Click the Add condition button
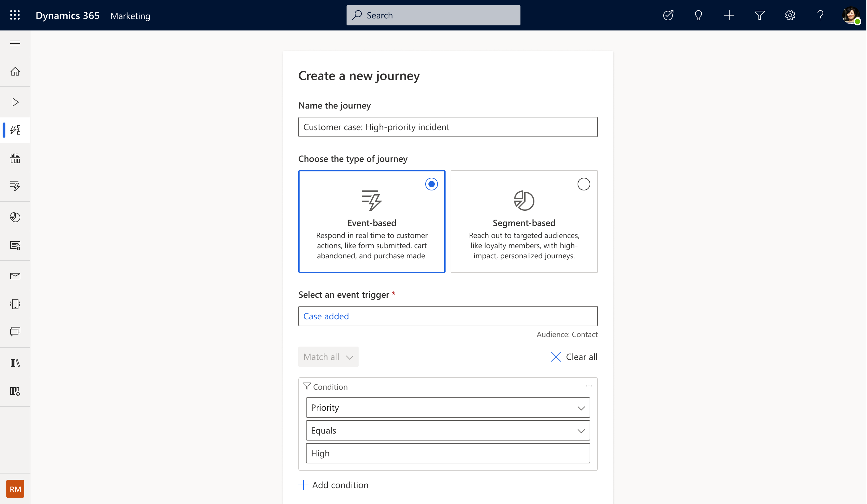Viewport: 867px width, 504px height. pos(334,485)
